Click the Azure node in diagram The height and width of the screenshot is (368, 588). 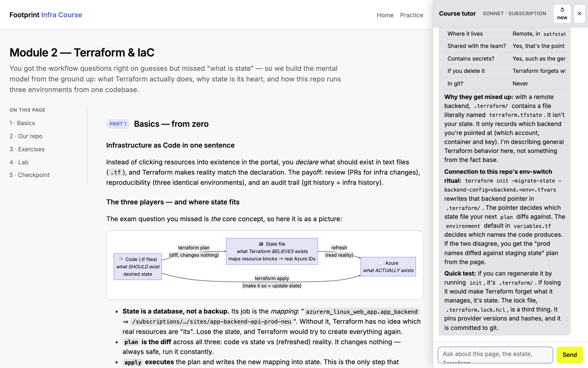[388, 267]
